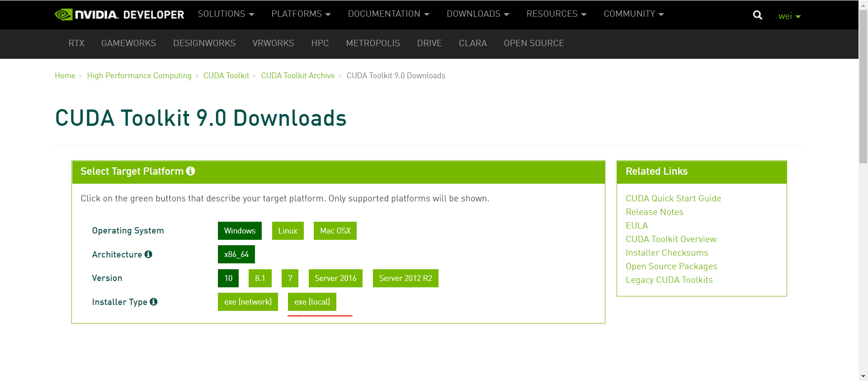The width and height of the screenshot is (868, 381).
Task: Open the DRIVE section
Action: pos(429,43)
